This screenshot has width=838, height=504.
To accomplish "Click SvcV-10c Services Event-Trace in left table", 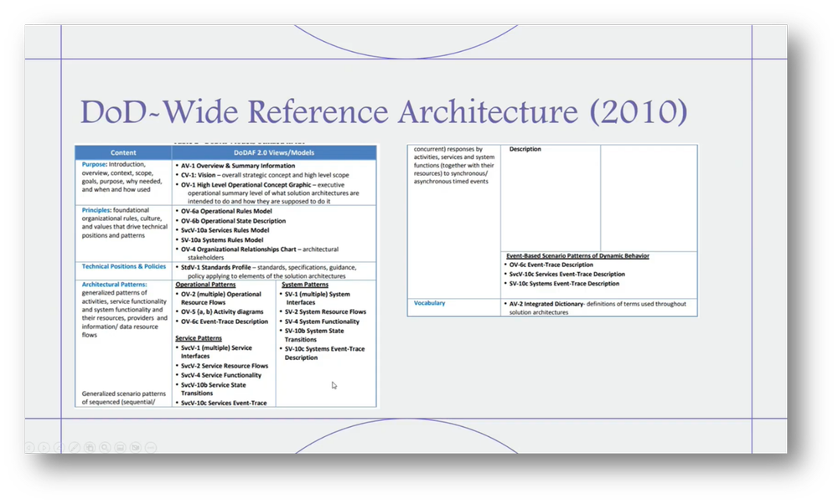I will 224,403.
